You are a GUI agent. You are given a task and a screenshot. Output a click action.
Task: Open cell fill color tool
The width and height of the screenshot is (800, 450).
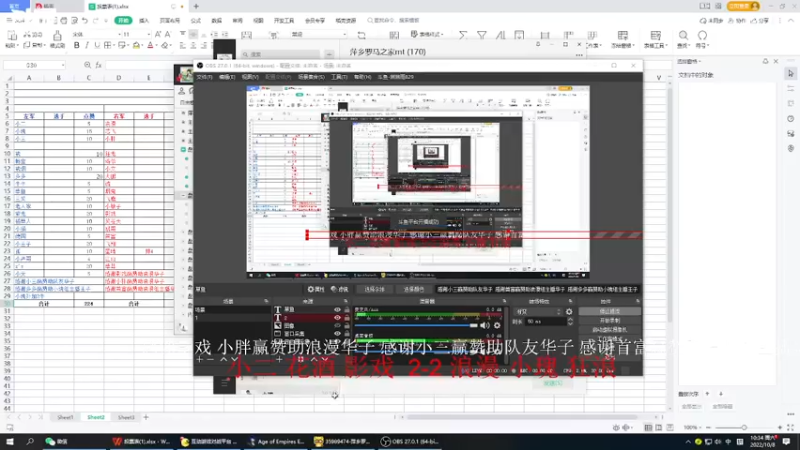(x=136, y=45)
